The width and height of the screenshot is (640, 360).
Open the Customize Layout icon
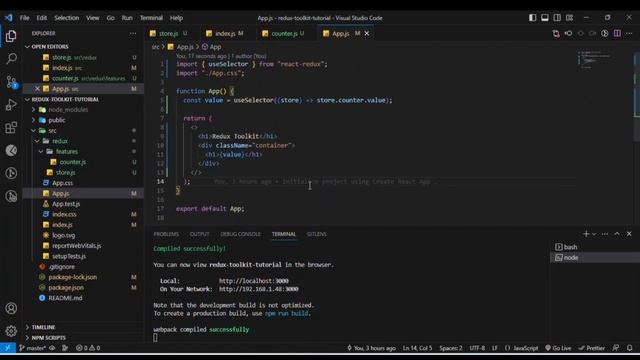tap(569, 18)
